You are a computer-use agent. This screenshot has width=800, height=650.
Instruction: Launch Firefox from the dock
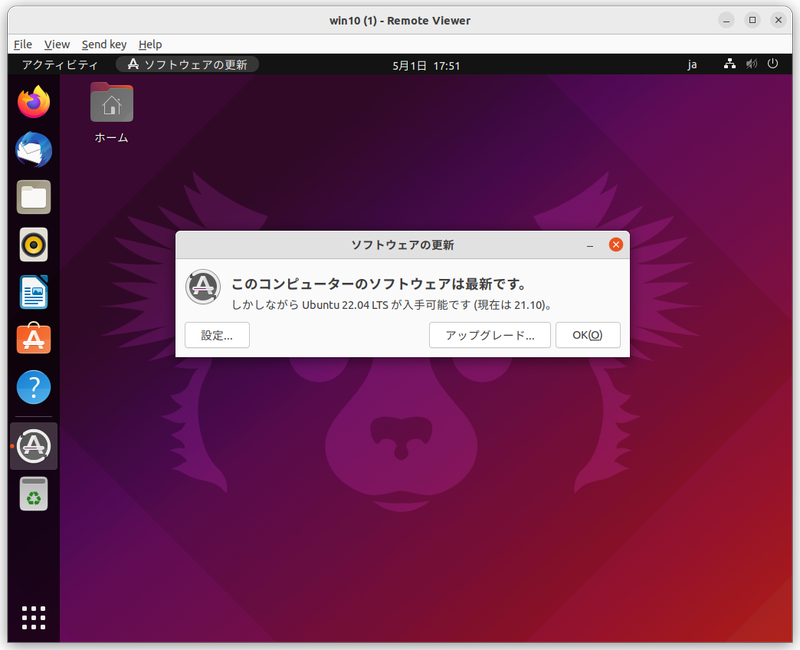[33, 102]
